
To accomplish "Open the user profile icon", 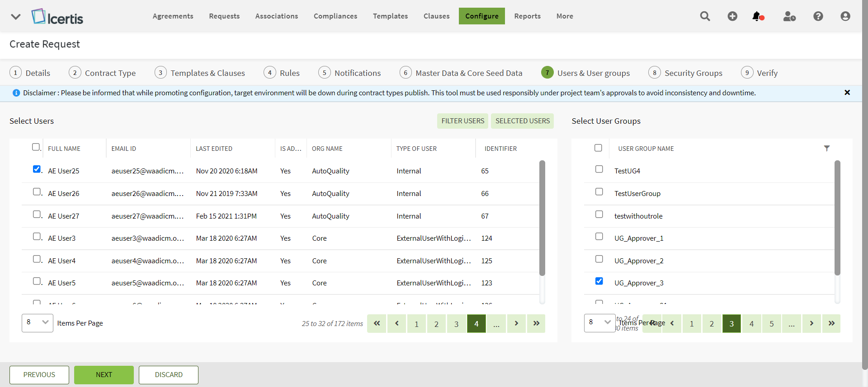I will pyautogui.click(x=845, y=16).
